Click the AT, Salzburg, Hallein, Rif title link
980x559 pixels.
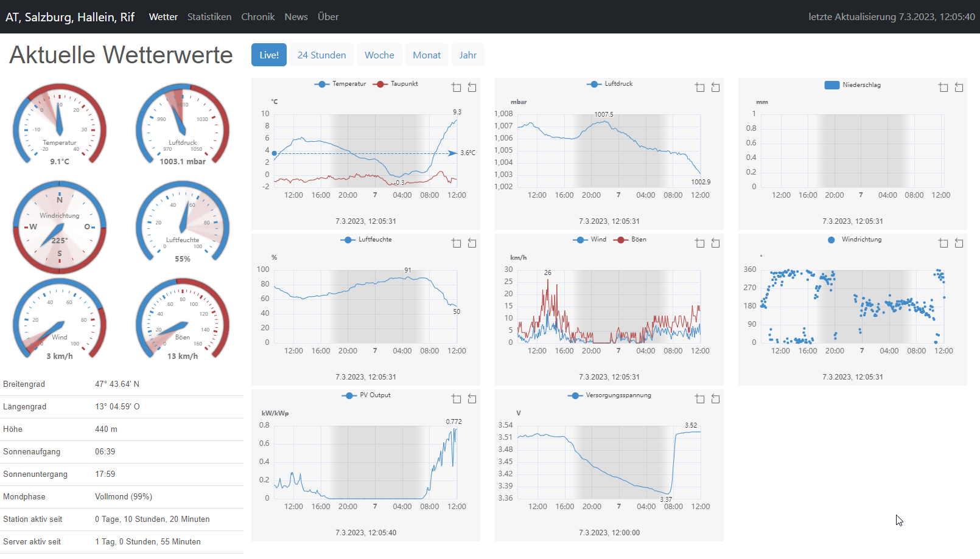point(70,17)
